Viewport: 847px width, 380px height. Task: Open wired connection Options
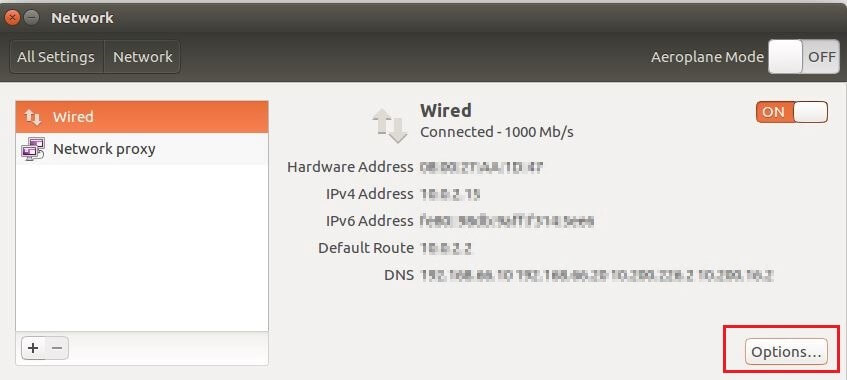point(786,352)
